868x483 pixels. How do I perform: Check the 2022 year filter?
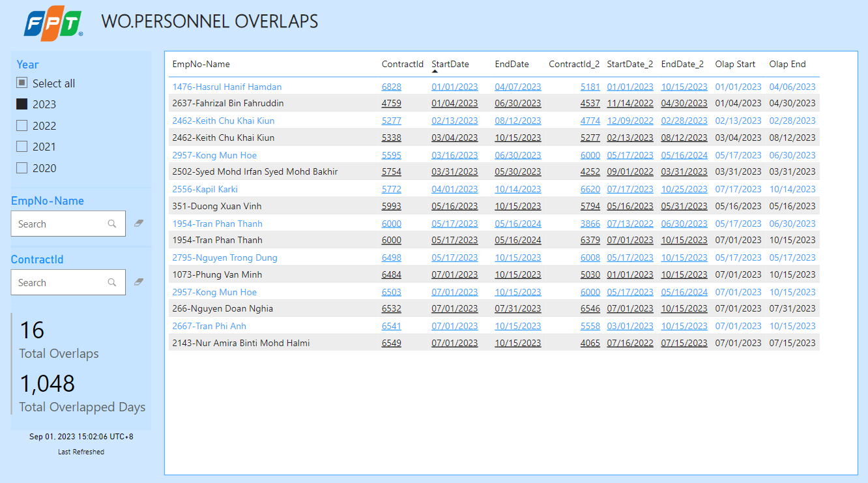tap(22, 126)
